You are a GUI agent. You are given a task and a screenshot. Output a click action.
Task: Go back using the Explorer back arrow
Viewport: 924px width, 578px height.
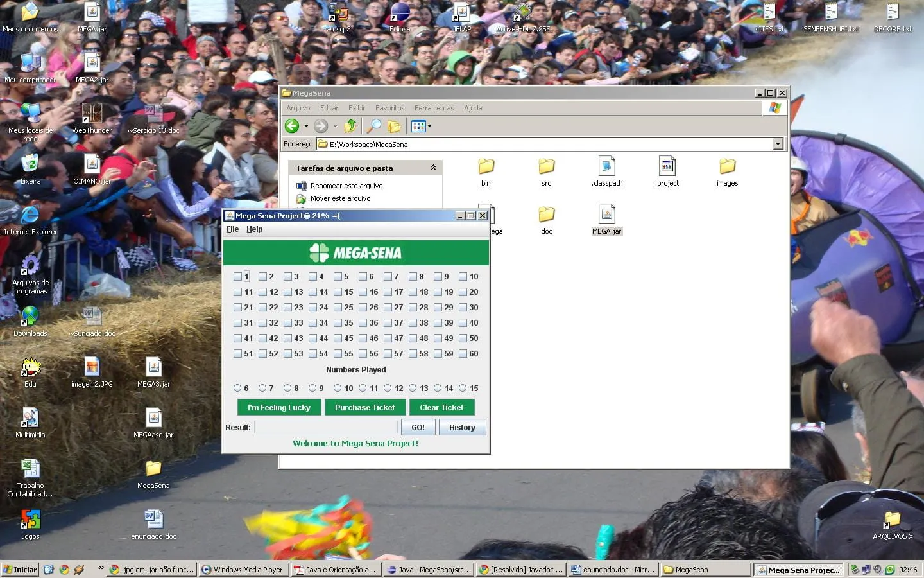point(292,126)
